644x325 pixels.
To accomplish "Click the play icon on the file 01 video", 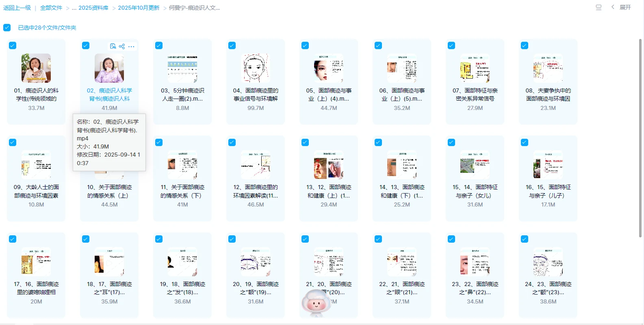I will [x=36, y=69].
